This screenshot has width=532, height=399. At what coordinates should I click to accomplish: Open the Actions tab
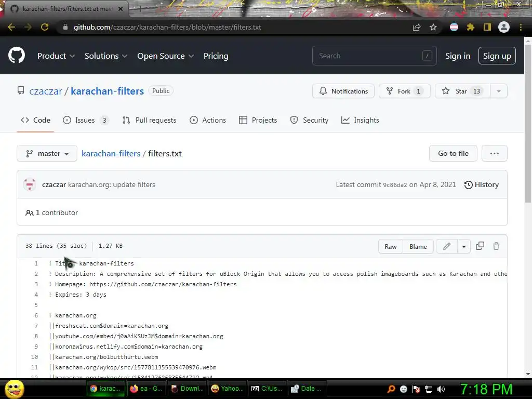[x=208, y=120]
